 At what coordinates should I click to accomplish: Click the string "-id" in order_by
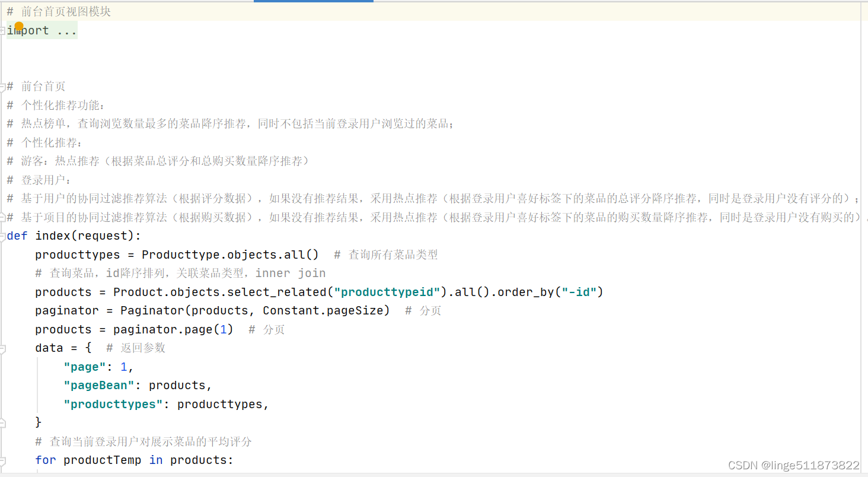tap(579, 292)
